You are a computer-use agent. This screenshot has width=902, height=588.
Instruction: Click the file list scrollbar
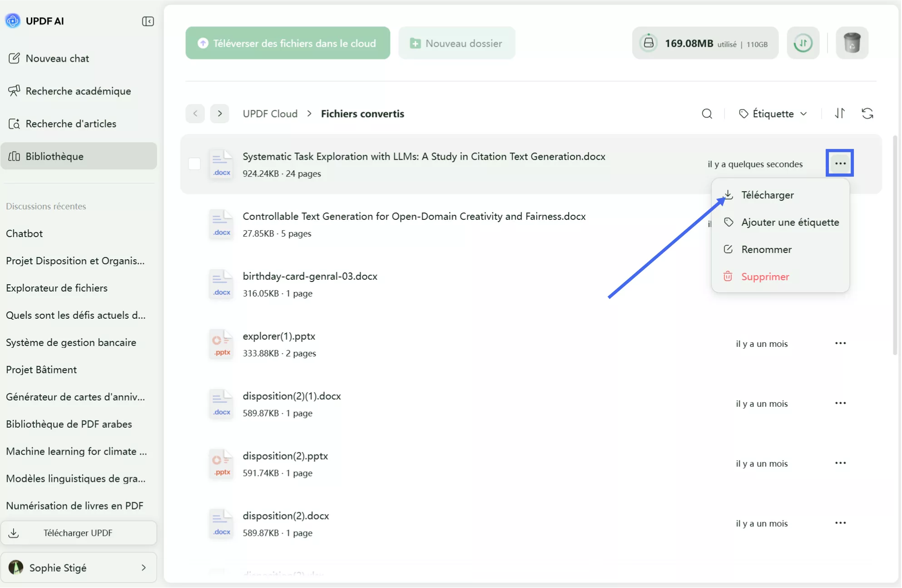click(x=895, y=245)
